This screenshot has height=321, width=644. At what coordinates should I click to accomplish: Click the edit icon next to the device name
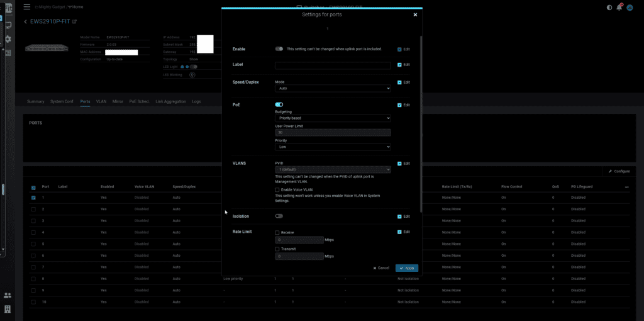[x=75, y=21]
